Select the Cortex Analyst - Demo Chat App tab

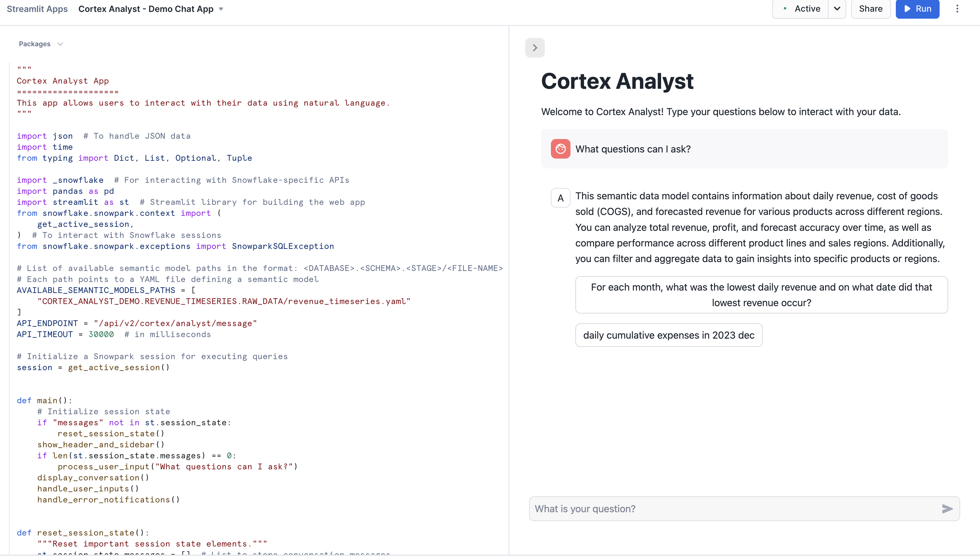(147, 9)
